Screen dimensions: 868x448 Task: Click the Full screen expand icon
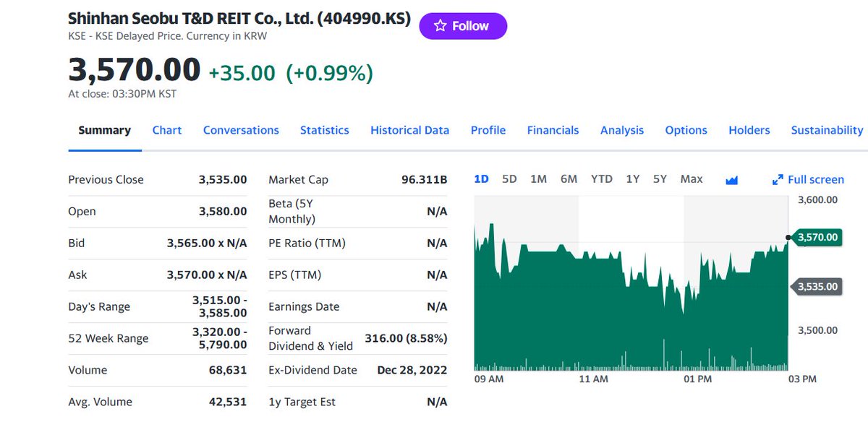click(778, 180)
